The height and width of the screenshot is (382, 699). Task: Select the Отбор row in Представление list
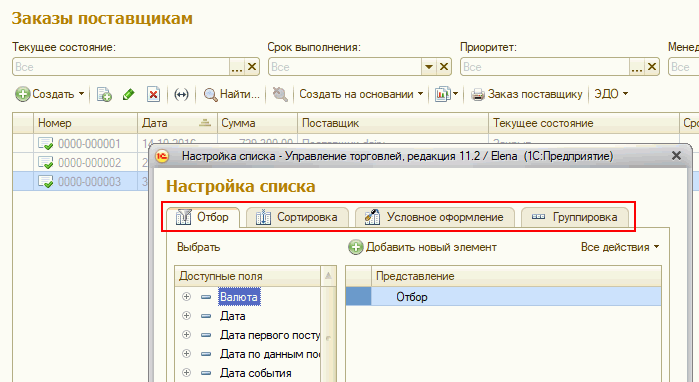[x=504, y=297]
